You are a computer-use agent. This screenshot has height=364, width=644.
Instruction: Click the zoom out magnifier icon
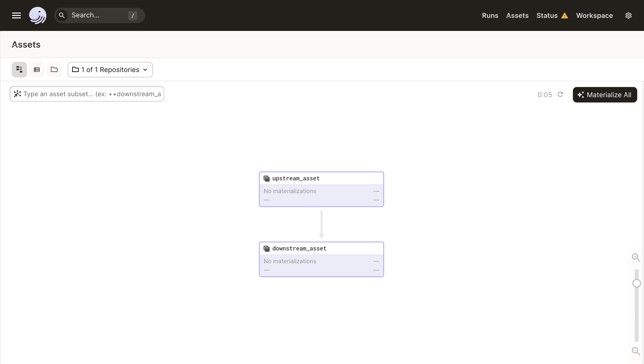(636, 351)
